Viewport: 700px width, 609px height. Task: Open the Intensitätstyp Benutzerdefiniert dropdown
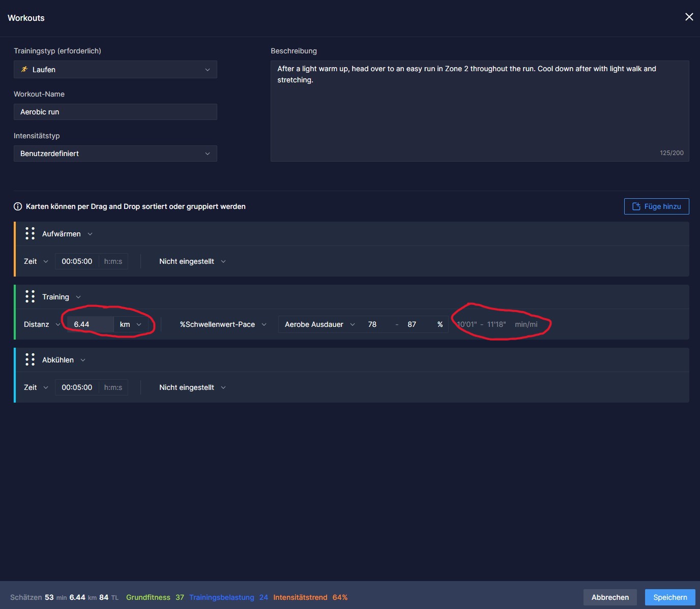[x=115, y=154]
